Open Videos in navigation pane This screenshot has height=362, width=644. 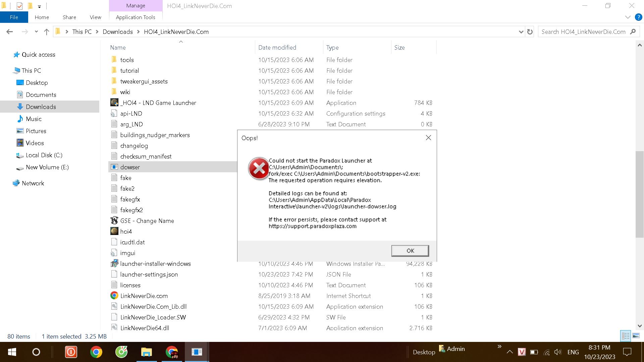[35, 143]
